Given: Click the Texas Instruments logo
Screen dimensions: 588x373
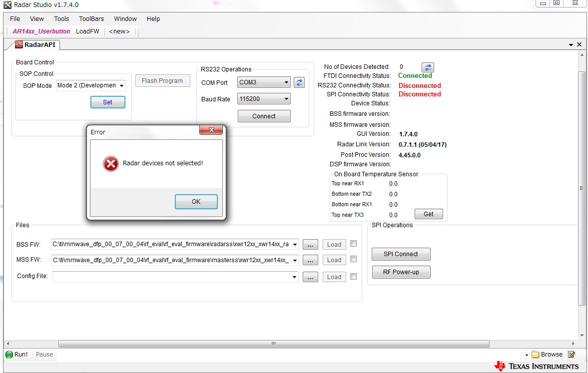Looking at the screenshot, I should [x=537, y=366].
